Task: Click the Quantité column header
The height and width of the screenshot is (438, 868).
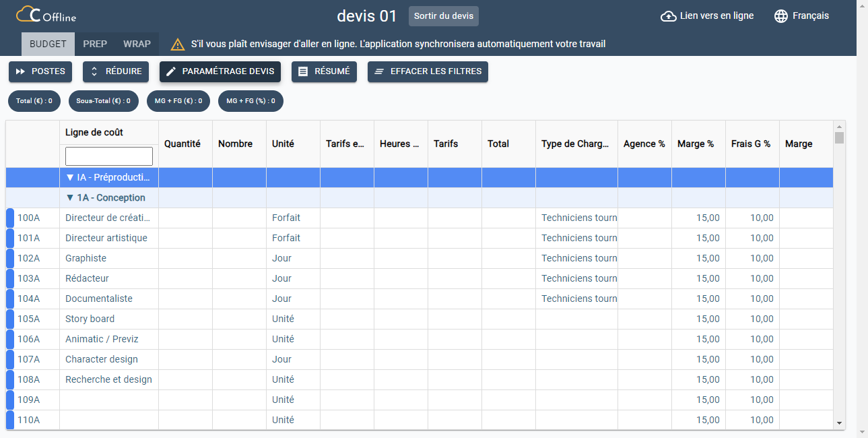Action: tap(185, 144)
